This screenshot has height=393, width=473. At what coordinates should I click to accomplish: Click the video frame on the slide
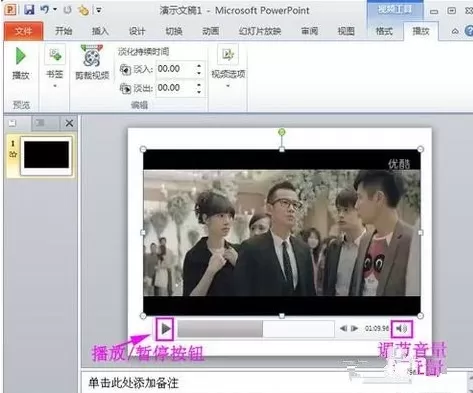pyautogui.click(x=282, y=232)
